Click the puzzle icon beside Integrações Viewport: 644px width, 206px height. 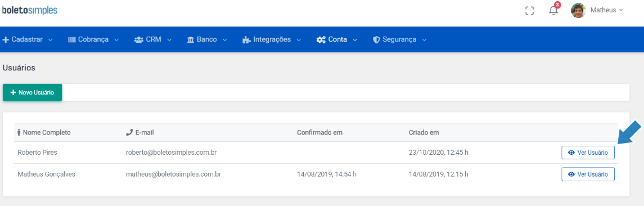[x=246, y=40]
